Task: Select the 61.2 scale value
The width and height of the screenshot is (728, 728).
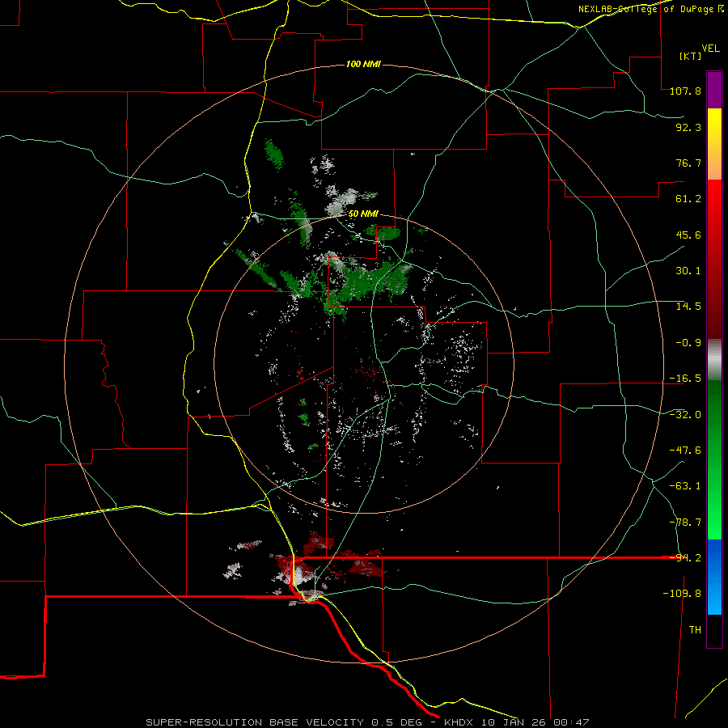Action: (x=688, y=199)
